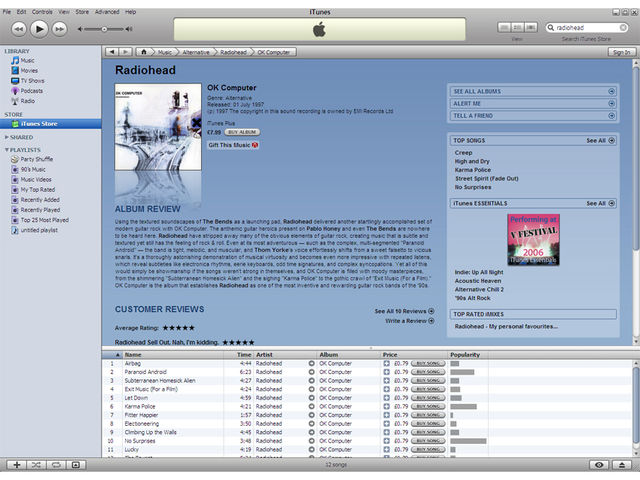Go forward with the store forward arrow
The width and height of the screenshot is (640, 480).
(126, 52)
